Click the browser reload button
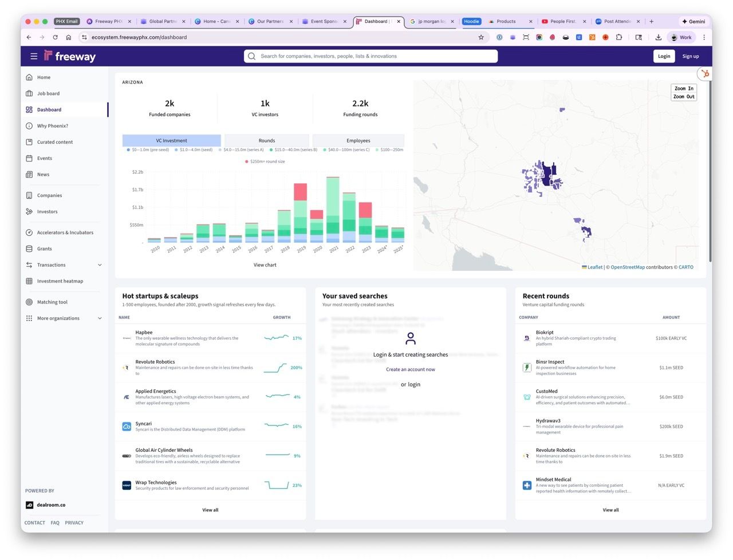The height and width of the screenshot is (560, 733). [x=55, y=37]
